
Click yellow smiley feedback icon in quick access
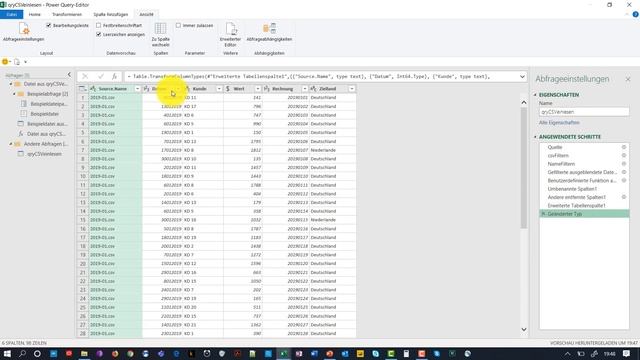coord(5,62)
